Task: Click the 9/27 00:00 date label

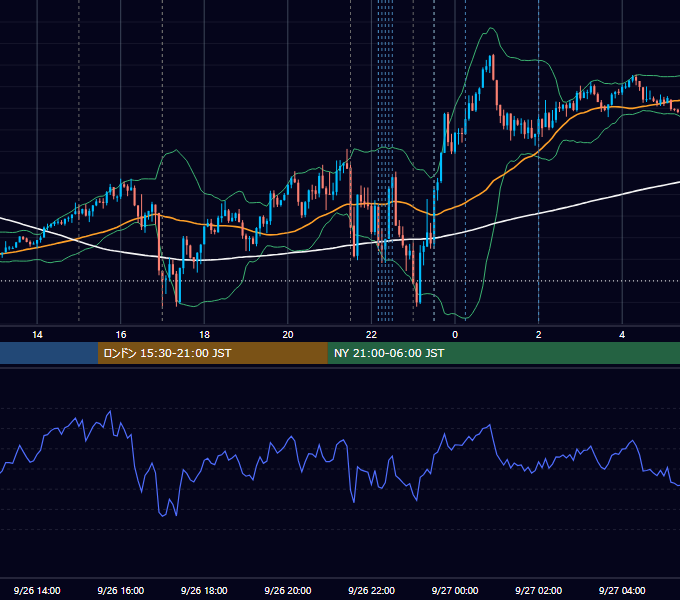Action: point(455,590)
